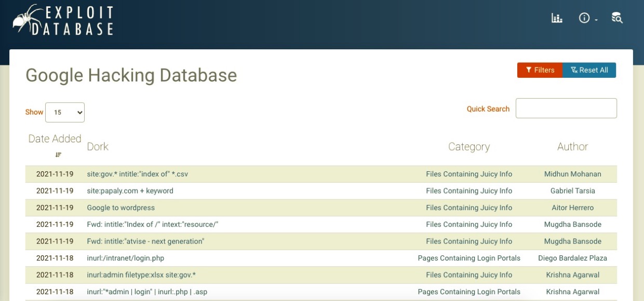Select date 2021-11-19 of csv row
This screenshot has height=301, width=644.
pos(55,174)
